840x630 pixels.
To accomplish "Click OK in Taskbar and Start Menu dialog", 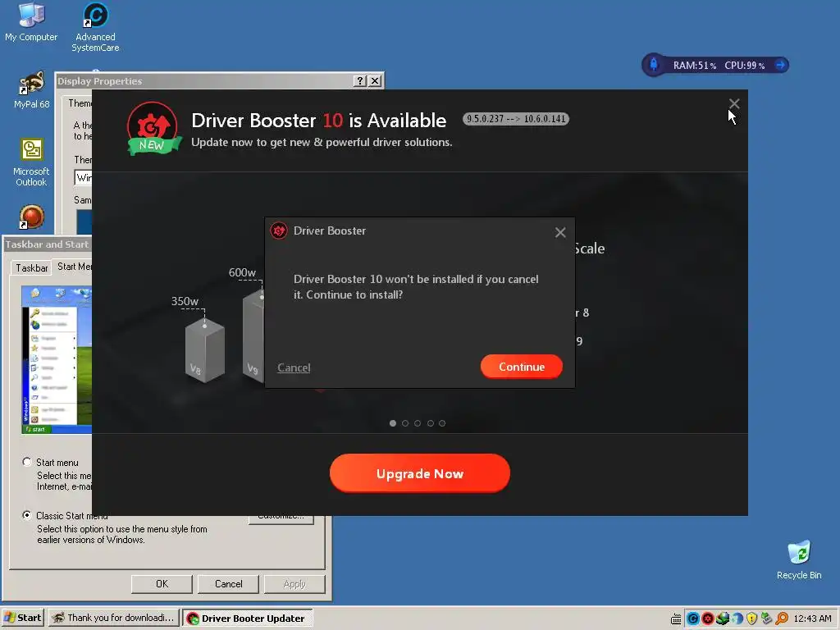I will [162, 584].
